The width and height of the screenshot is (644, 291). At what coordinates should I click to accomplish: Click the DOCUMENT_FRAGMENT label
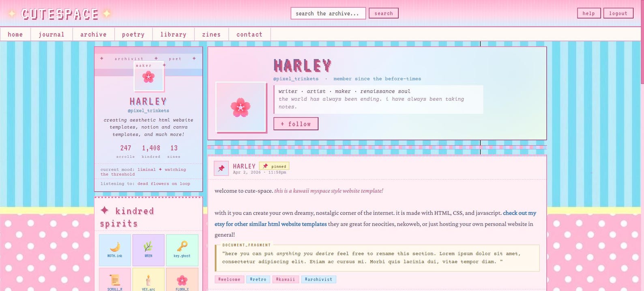pos(247,245)
